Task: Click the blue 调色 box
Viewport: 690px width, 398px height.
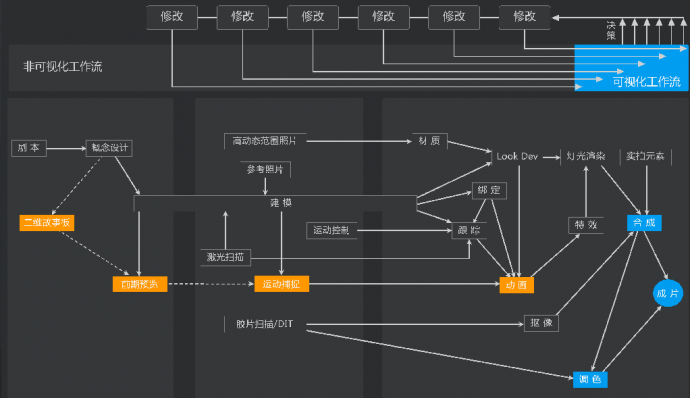Action: [x=590, y=379]
